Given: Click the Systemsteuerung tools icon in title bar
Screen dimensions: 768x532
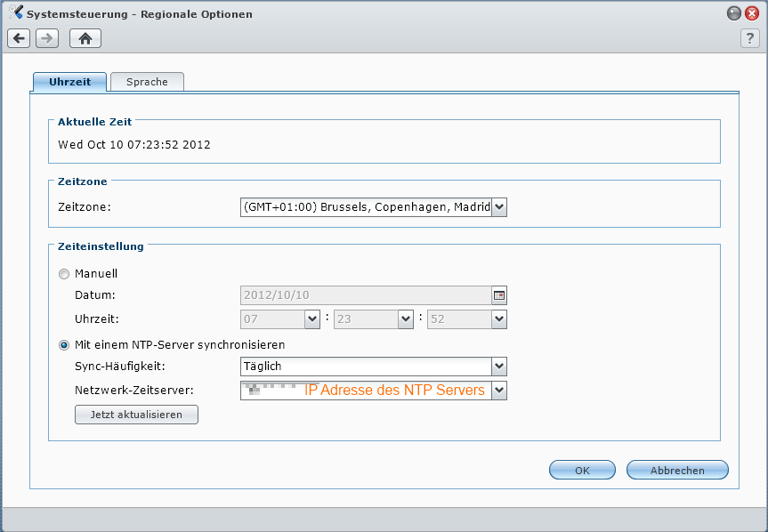Looking at the screenshot, I should (15, 13).
